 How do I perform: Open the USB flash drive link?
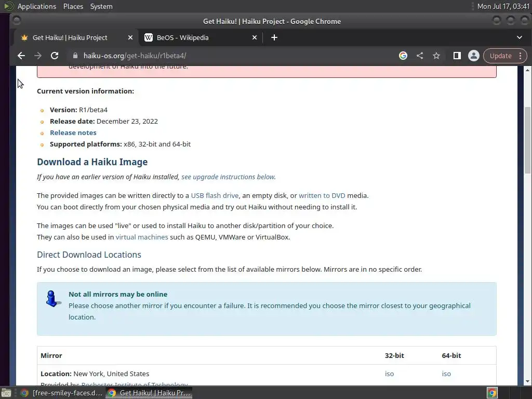click(215, 195)
